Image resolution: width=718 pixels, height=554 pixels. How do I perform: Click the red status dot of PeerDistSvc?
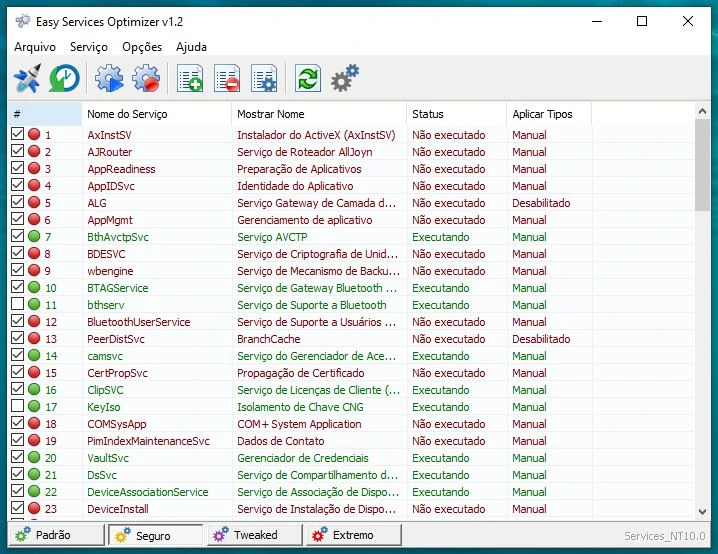point(34,338)
